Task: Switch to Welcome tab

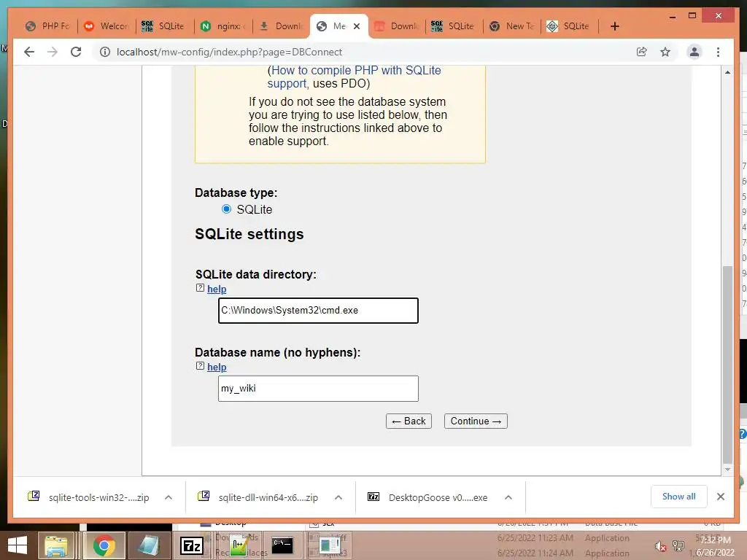Action: [107, 26]
